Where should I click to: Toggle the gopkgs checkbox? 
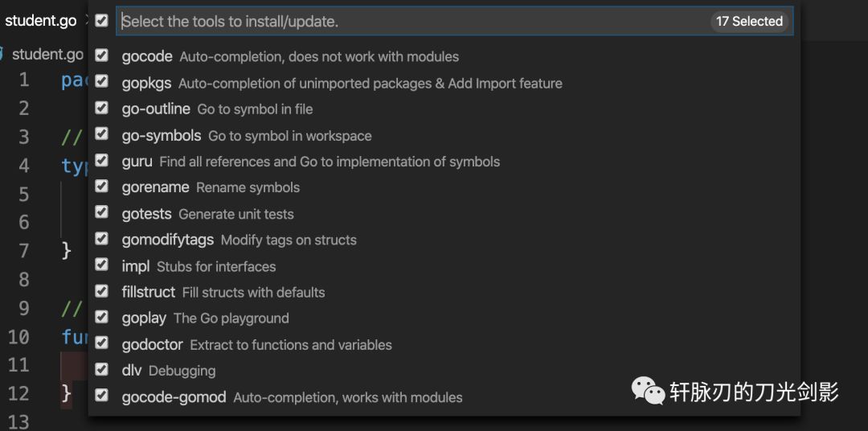101,81
